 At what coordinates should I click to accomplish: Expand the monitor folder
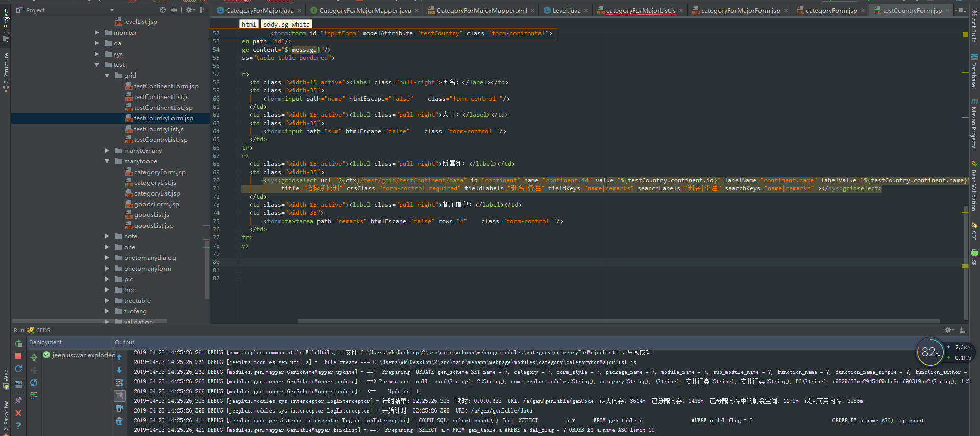(x=97, y=33)
